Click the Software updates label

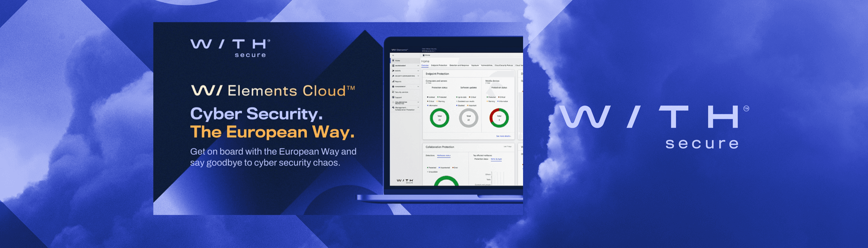468,88
